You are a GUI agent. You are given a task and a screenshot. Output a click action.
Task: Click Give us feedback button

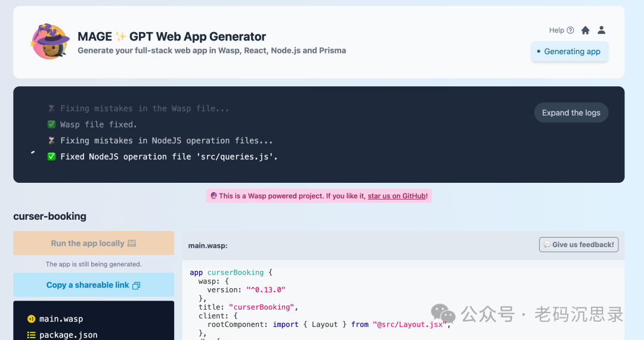[578, 245]
